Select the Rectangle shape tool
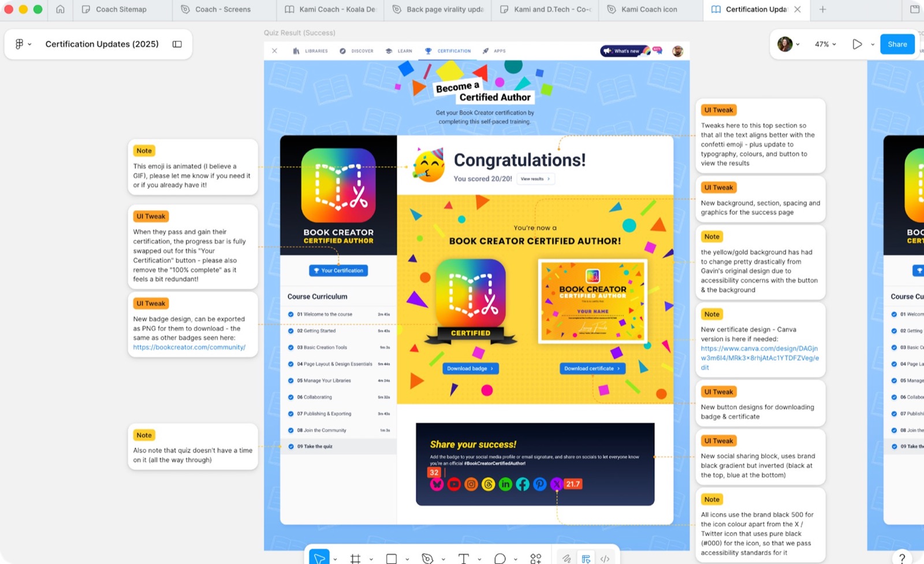 coord(392,558)
